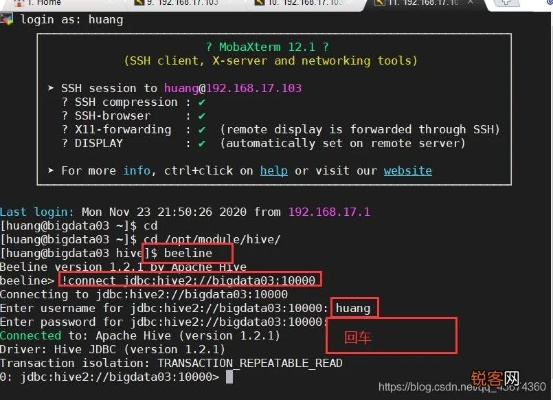Click '(SSH client, X-server and networking tools)' subtitle
This screenshot has height=400, width=553.
(x=271, y=61)
